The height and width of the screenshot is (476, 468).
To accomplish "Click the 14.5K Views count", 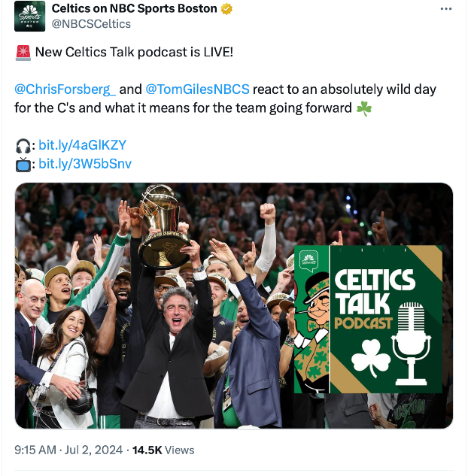I will (163, 450).
